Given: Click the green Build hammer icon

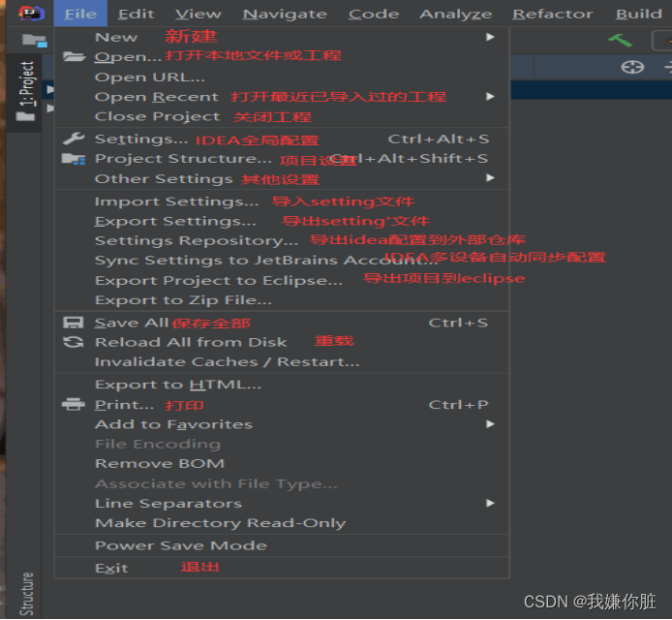Looking at the screenshot, I should 620,41.
